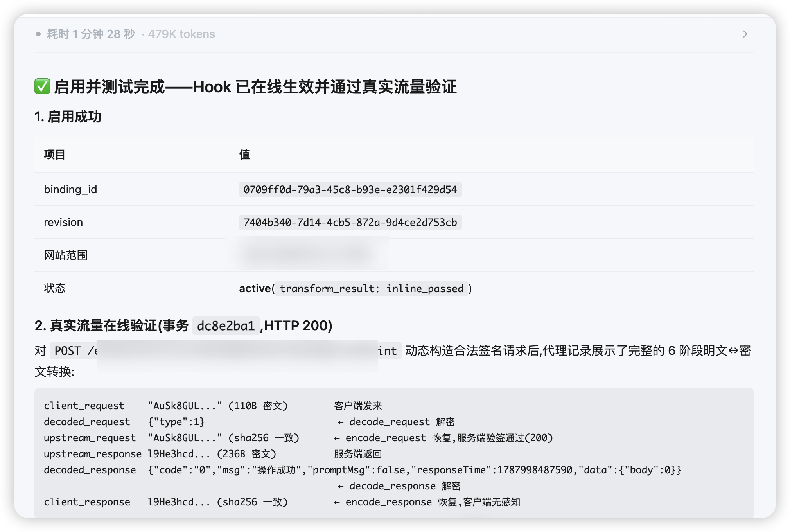Click the green checkmark emoji icon
790x532 pixels.
point(42,86)
